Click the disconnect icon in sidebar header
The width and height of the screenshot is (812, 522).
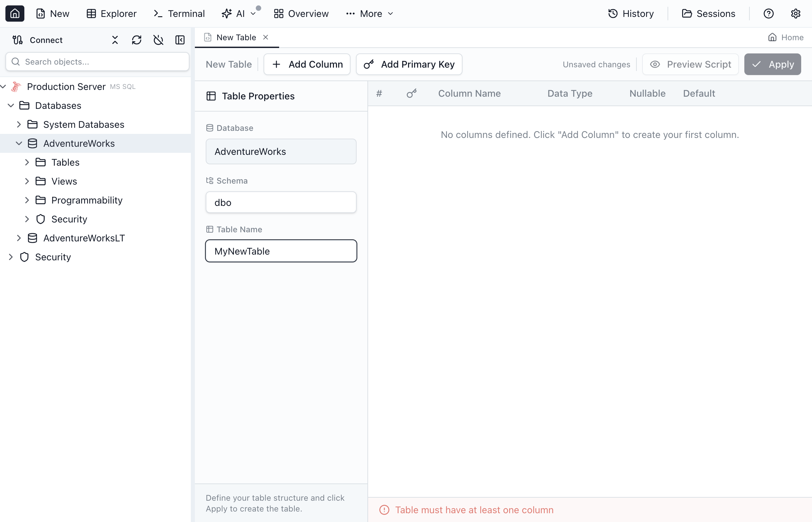point(158,40)
